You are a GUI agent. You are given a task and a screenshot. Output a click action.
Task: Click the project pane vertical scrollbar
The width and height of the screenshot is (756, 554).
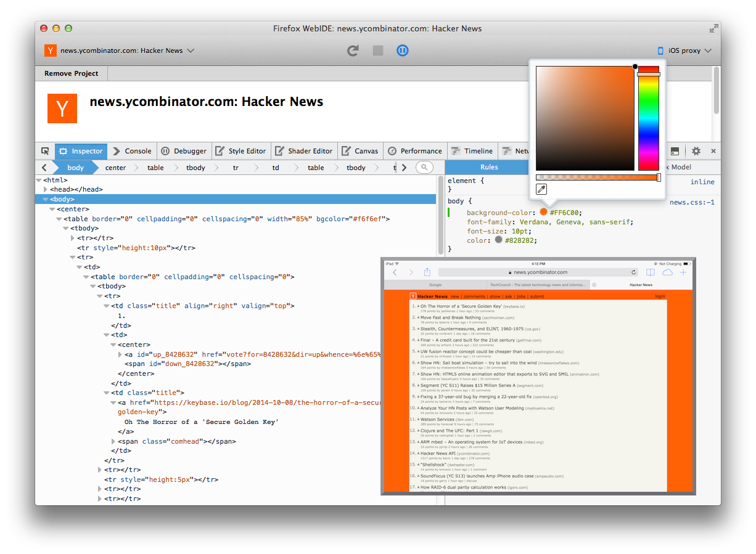pyautogui.click(x=717, y=91)
